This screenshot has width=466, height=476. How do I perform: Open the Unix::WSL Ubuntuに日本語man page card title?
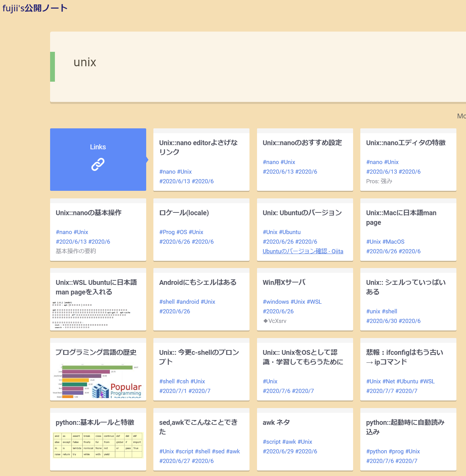(x=96, y=287)
